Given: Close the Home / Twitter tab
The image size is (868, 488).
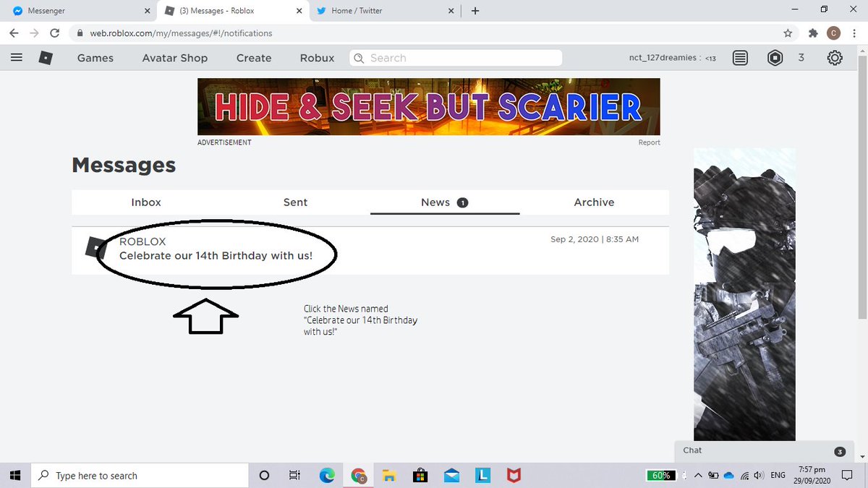Looking at the screenshot, I should [451, 11].
